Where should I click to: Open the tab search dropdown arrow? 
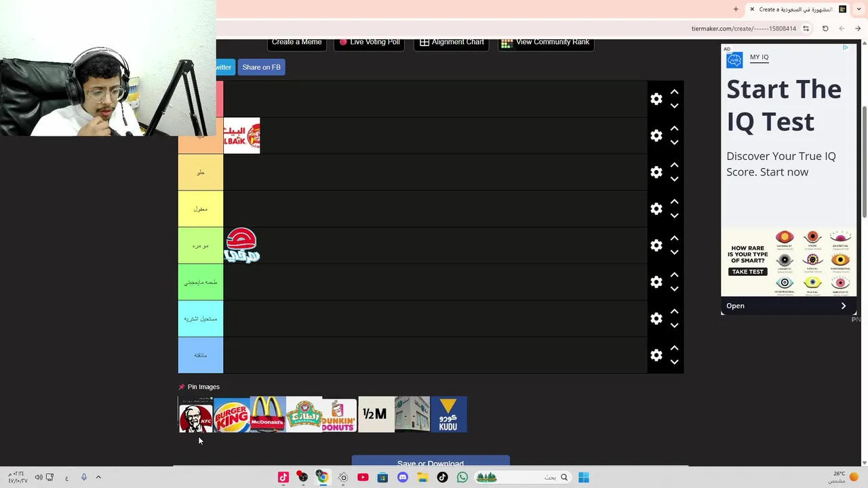(x=858, y=9)
